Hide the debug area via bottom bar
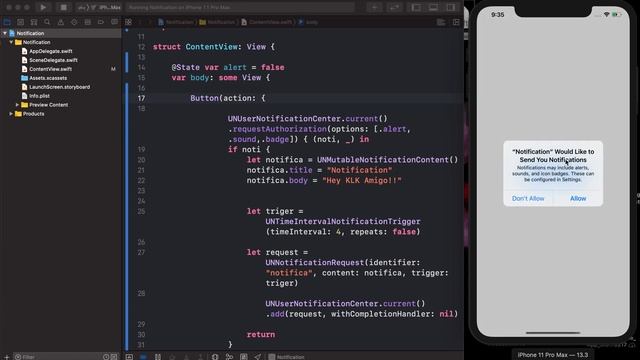Image resolution: width=640 pixels, height=360 pixels. (x=129, y=357)
